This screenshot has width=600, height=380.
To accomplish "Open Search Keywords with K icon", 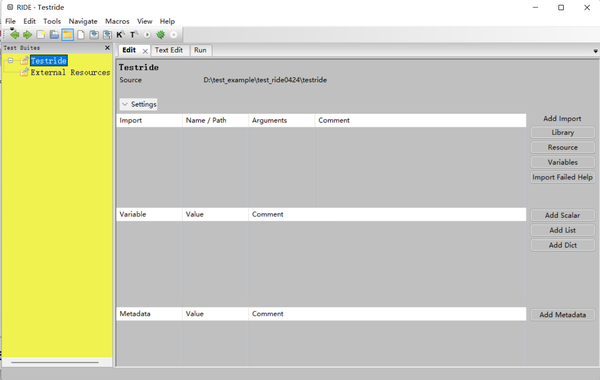I will click(x=121, y=35).
